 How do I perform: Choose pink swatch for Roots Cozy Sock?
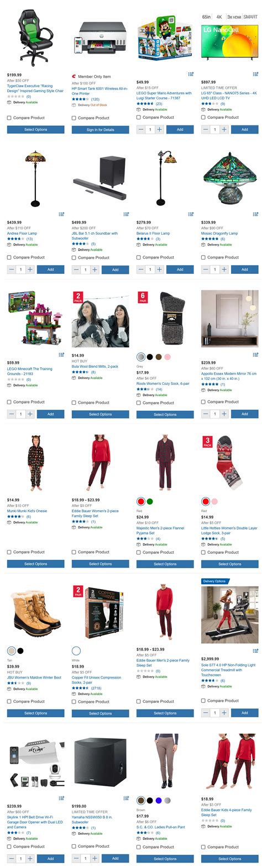pyautogui.click(x=167, y=357)
